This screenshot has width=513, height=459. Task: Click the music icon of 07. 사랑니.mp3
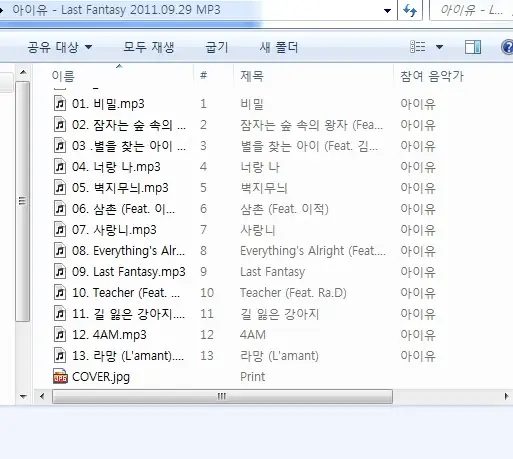tap(60, 229)
